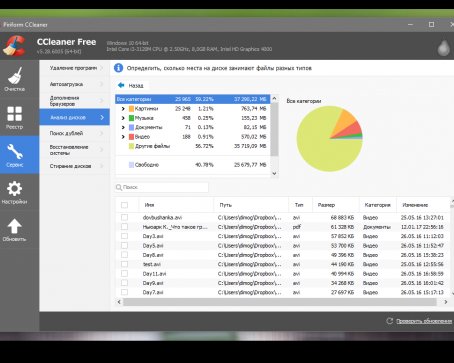The image size is (454, 363).
Task: Click the Проверить обновления link
Action: [x=424, y=321]
